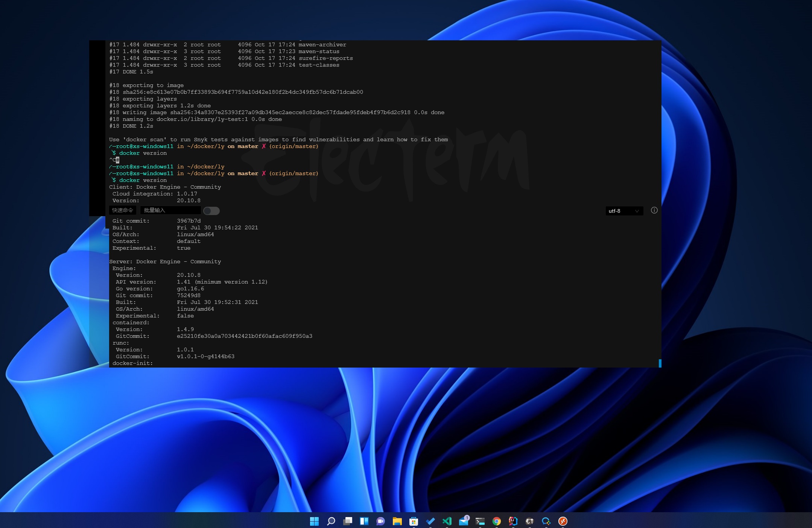Switch to Visual Studio Code

pyautogui.click(x=447, y=521)
